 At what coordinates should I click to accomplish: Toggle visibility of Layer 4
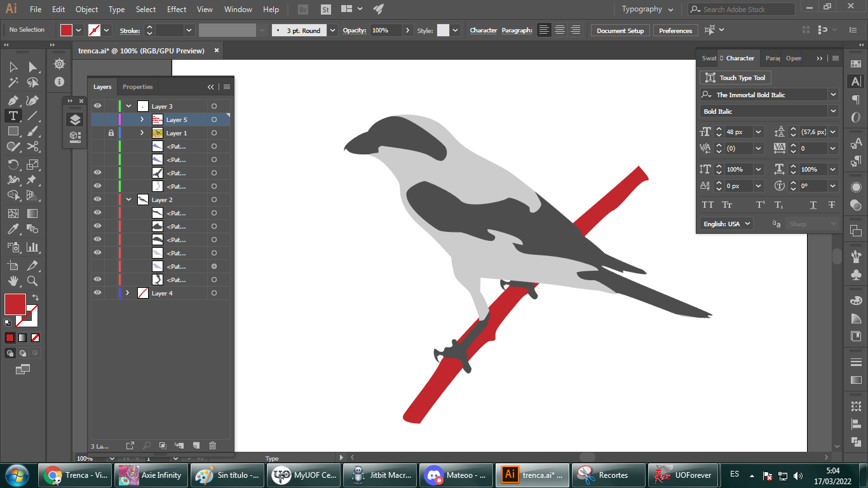[97, 293]
